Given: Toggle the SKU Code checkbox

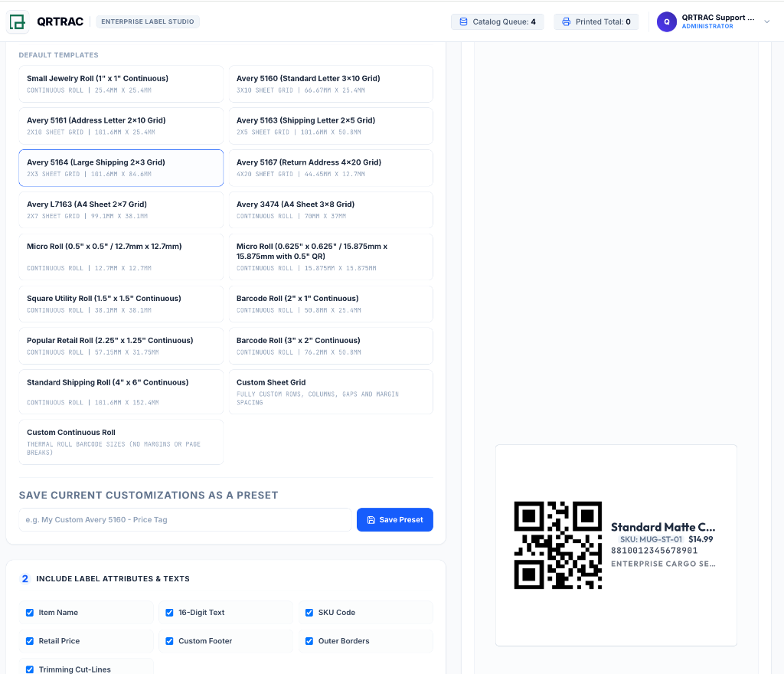Looking at the screenshot, I should pyautogui.click(x=309, y=613).
